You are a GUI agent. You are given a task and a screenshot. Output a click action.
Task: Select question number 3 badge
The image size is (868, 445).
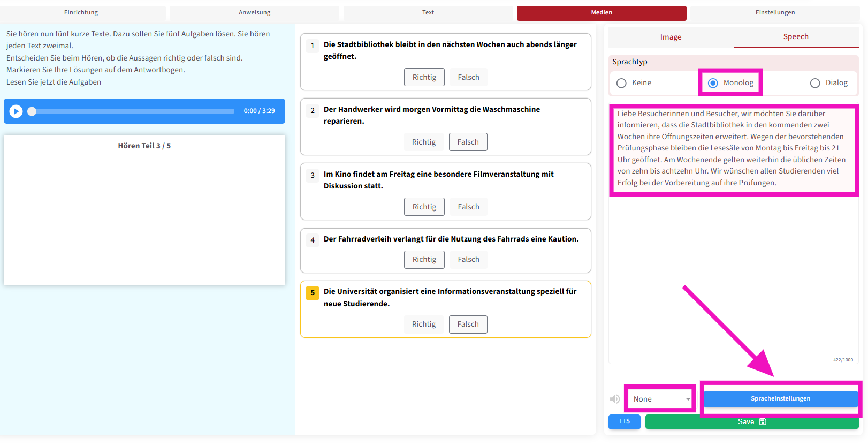313,176
